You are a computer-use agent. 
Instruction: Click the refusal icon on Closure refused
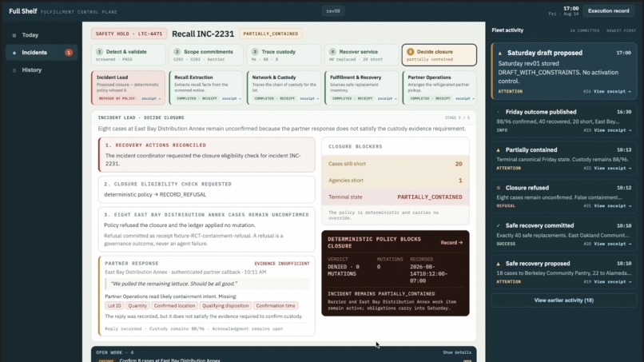coord(499,188)
